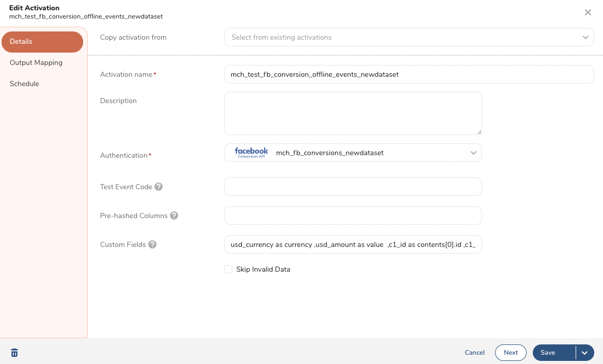
Task: Open the Save button dropdown arrow
Action: click(585, 353)
